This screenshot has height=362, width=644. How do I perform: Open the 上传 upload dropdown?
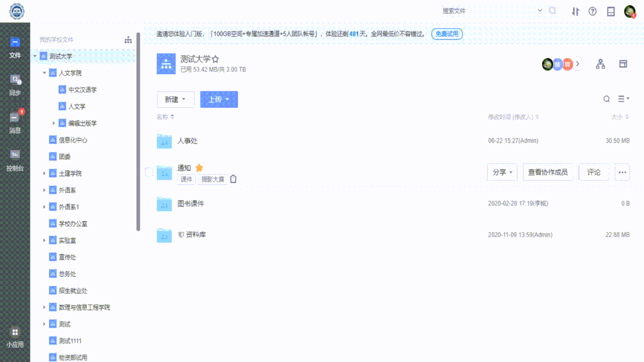[219, 100]
